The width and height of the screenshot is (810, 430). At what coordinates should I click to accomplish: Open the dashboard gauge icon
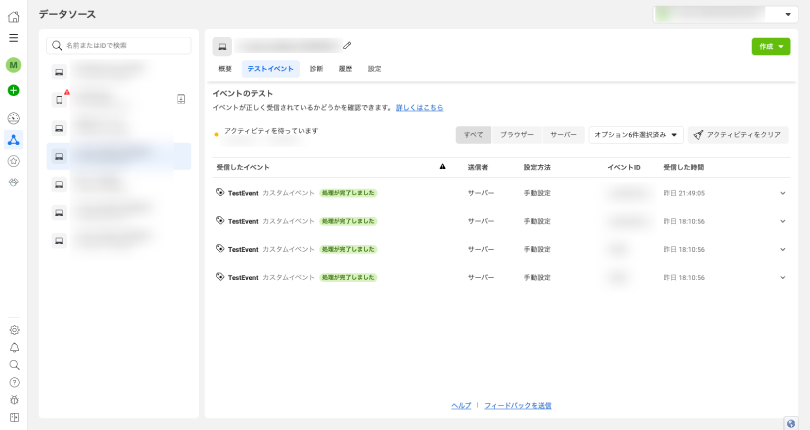pos(14,118)
